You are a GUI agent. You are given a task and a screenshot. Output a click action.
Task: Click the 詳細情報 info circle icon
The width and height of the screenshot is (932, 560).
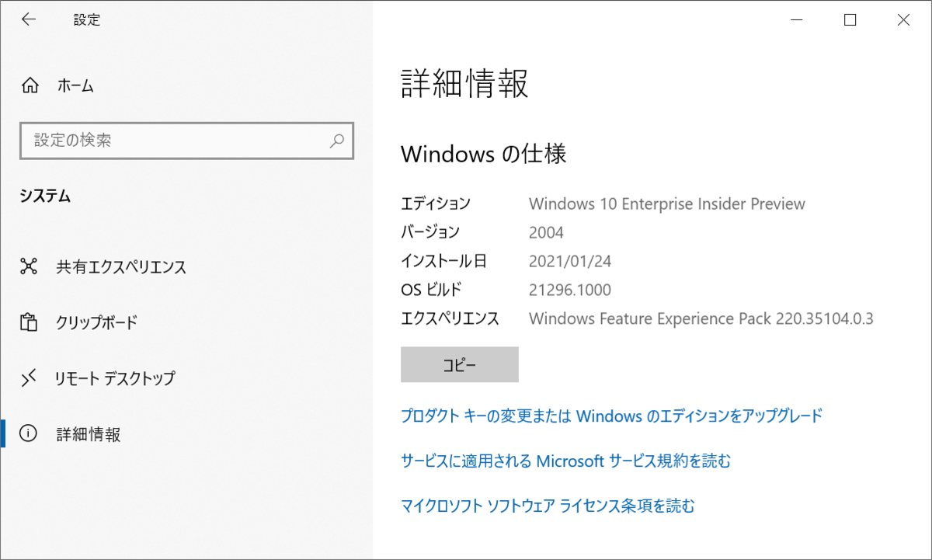point(29,434)
